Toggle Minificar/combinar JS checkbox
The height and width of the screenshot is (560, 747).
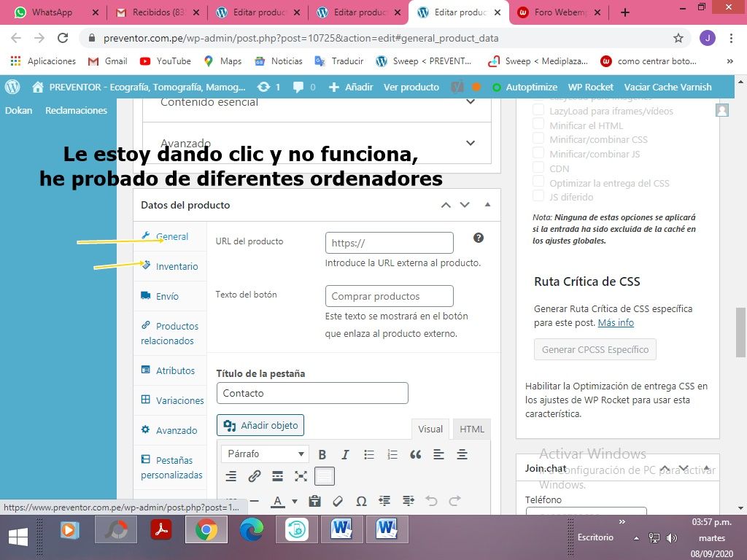[538, 153]
